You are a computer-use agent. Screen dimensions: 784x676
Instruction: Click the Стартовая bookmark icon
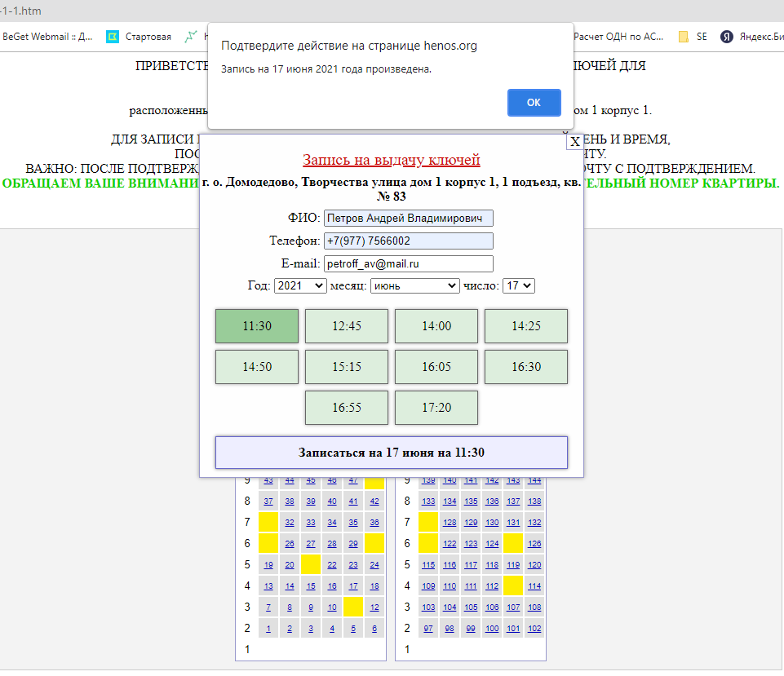[x=113, y=37]
